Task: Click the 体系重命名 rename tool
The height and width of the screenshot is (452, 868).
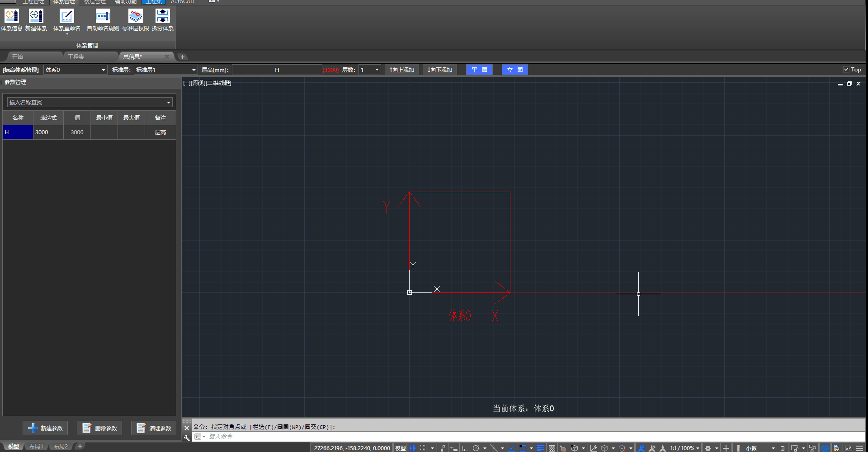Action: [66, 20]
